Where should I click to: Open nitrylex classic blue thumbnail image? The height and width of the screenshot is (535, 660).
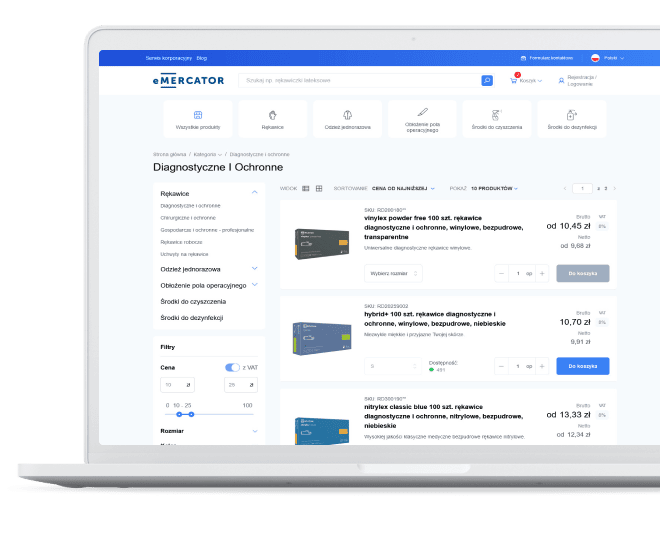(x=322, y=430)
